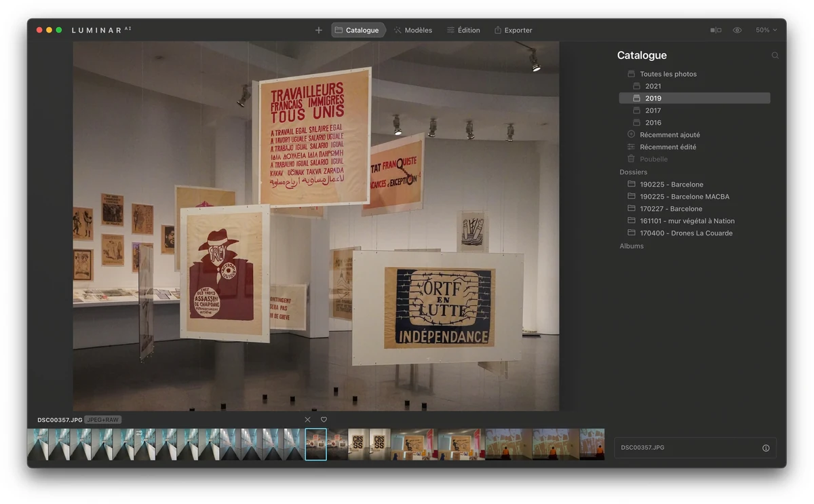
Task: Click folder icon of 161101 - mur végétal
Action: point(631,220)
